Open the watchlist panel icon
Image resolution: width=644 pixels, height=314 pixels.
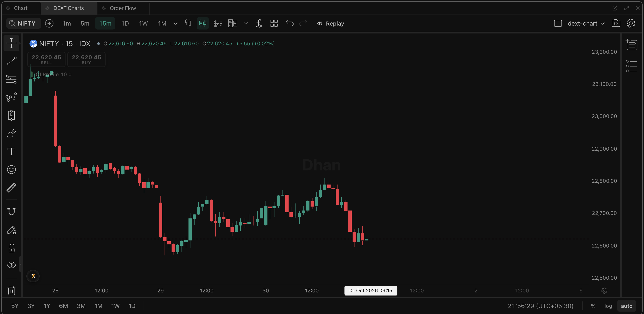(x=631, y=45)
